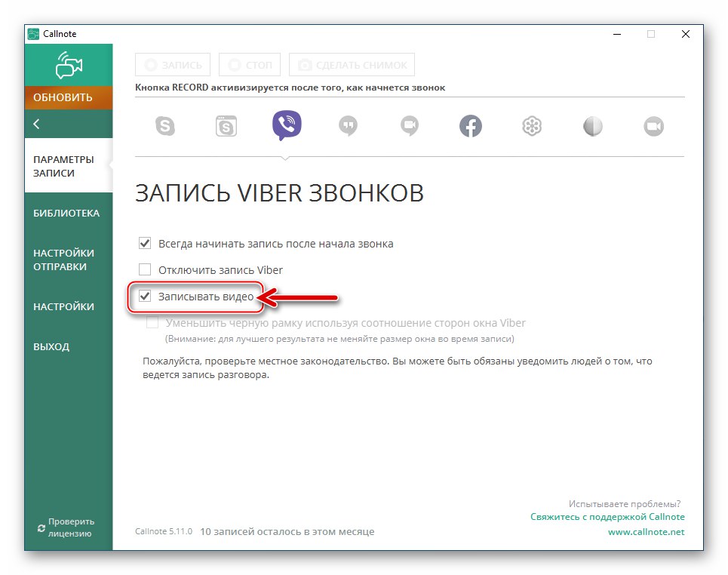Click the 10 записей осталось в этом месяце text
Screen dimensions: 728x575
[x=287, y=531]
